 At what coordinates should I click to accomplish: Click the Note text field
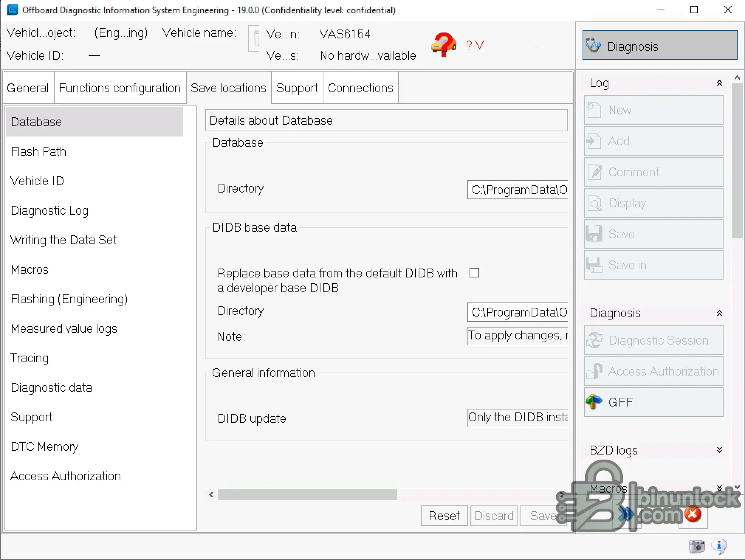[518, 336]
